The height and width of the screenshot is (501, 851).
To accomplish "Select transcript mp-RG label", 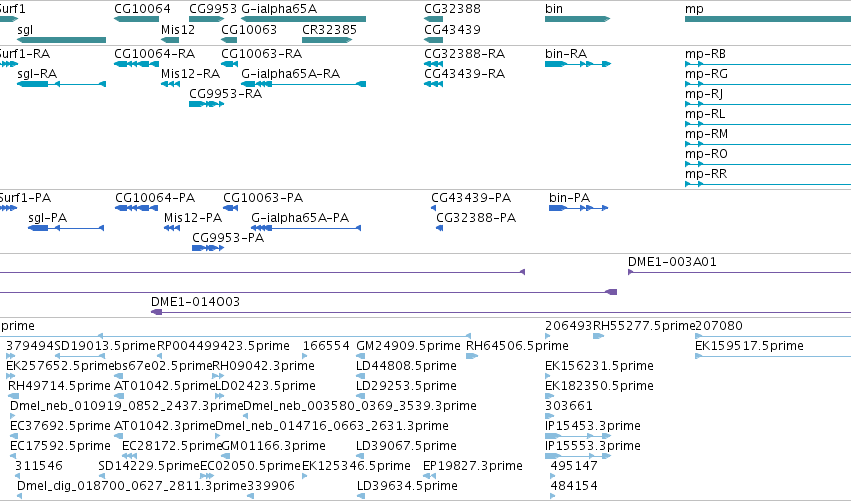I will [x=706, y=74].
